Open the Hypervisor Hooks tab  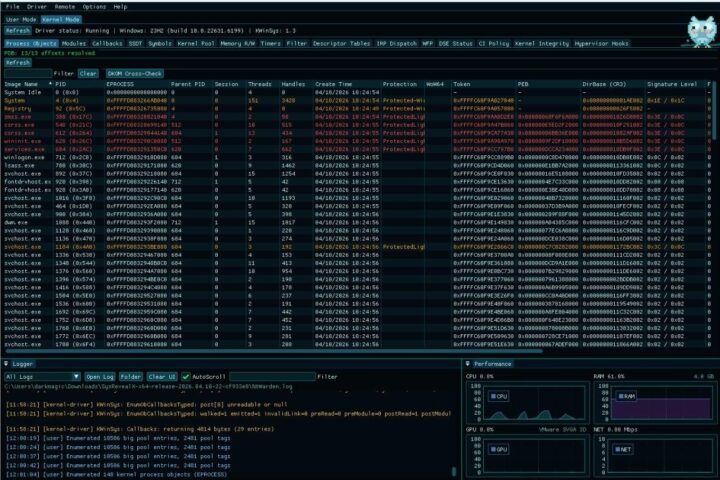point(601,43)
